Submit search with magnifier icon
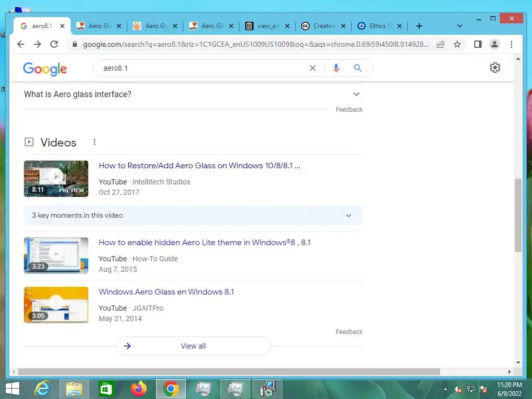Image resolution: width=532 pixels, height=399 pixels. tap(357, 68)
